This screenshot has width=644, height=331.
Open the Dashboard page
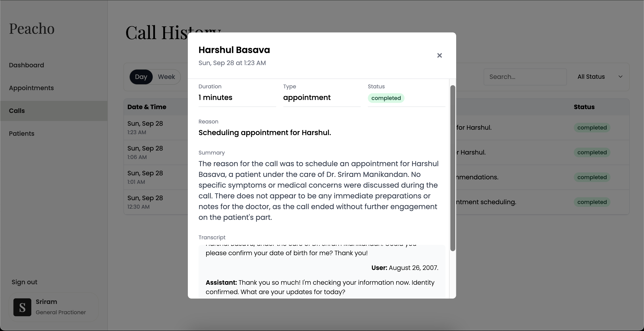click(x=27, y=65)
